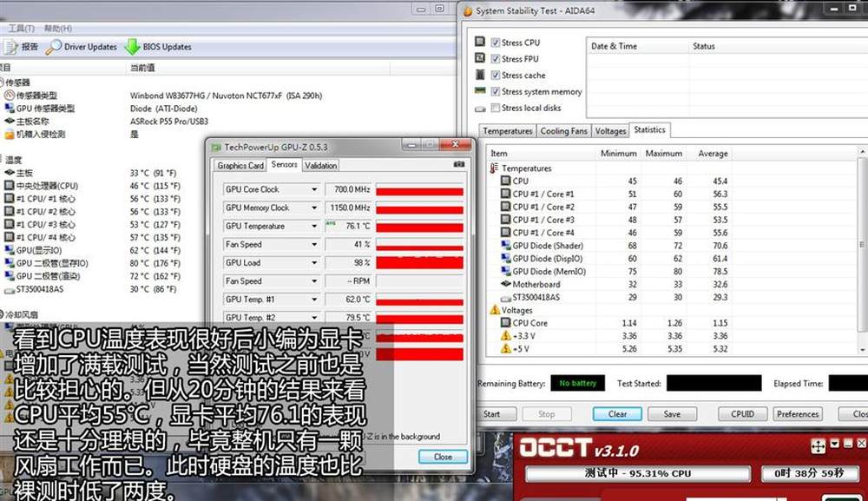Click the icon beside 传感器类型 in sensor list
This screenshot has width=868, height=501.
(x=10, y=96)
